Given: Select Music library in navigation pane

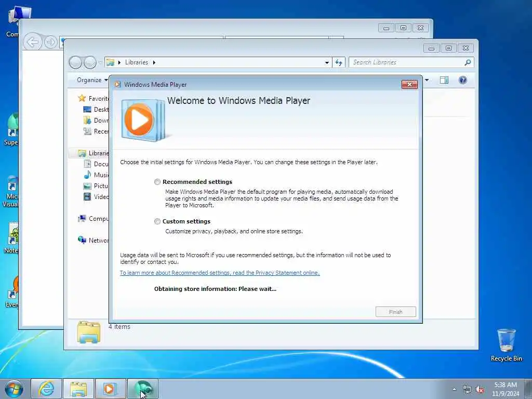Looking at the screenshot, I should [x=96, y=175].
